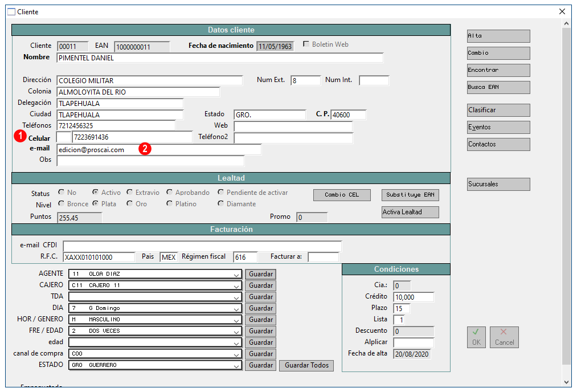This screenshot has width=577, height=392.
Task: Choose the Plata level radio button
Action: coord(95,203)
